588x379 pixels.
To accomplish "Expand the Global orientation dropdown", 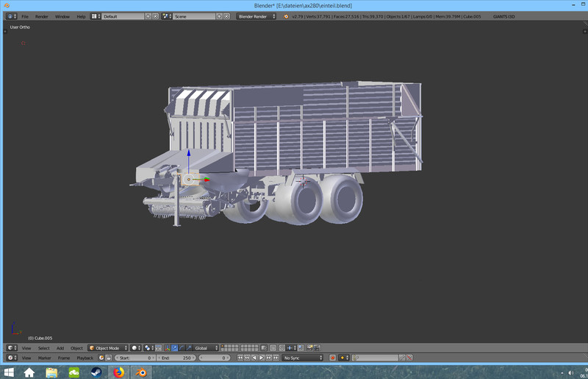I will [206, 347].
